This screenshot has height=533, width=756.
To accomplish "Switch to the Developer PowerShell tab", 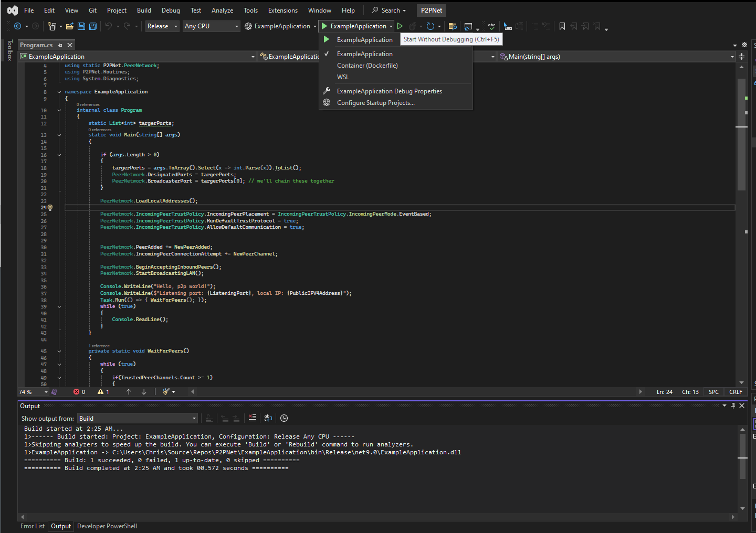I will coord(107,526).
